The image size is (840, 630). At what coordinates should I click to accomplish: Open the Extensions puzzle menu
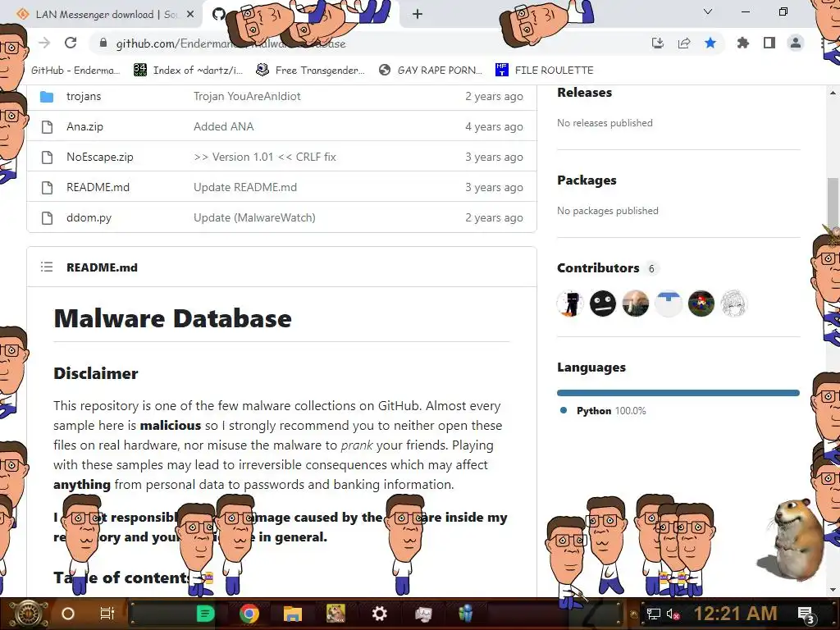pos(742,43)
